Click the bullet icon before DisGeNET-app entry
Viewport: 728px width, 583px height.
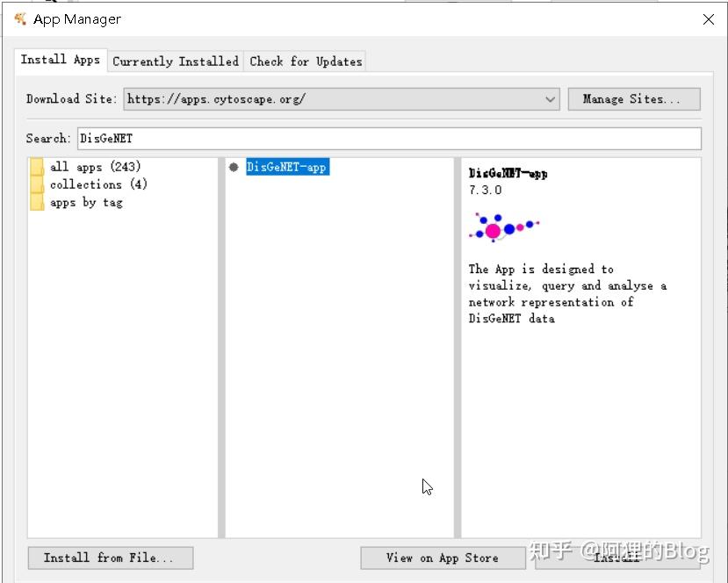[x=234, y=167]
